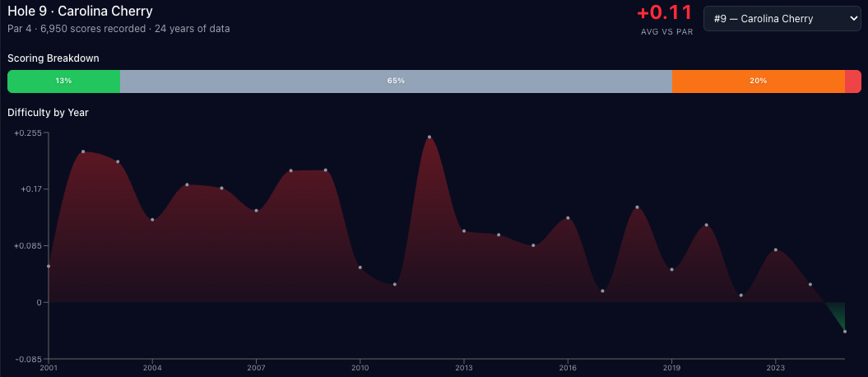Select the 2012 peak data point
The image size is (868, 377).
[429, 137]
